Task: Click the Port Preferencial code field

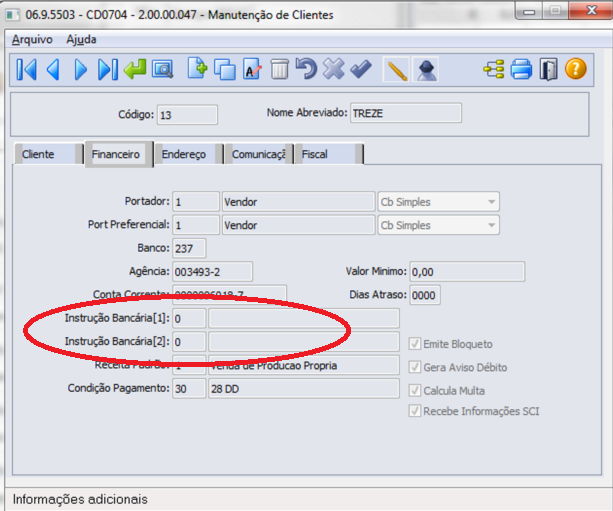Action: pyautogui.click(x=196, y=225)
